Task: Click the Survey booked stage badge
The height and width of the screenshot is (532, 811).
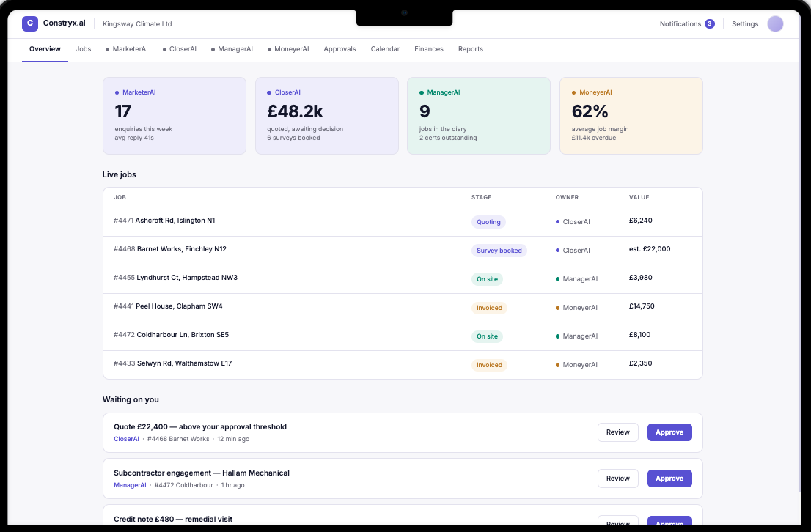Action: [x=499, y=251]
